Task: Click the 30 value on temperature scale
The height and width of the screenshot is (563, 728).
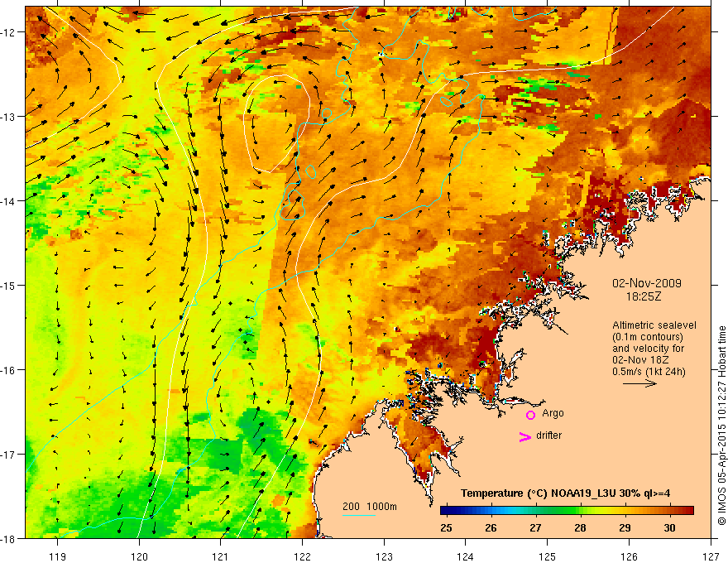Action: [x=669, y=527]
